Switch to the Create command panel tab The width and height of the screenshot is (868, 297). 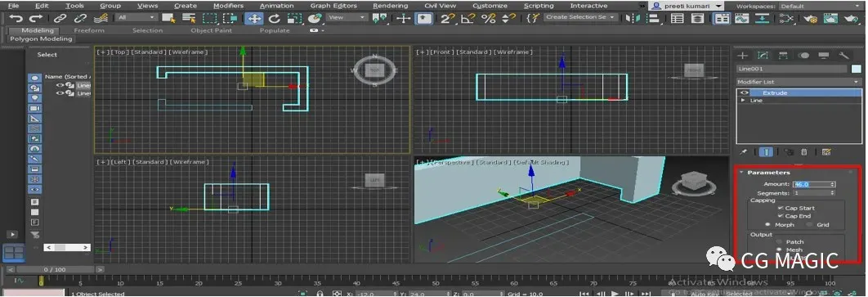743,56
